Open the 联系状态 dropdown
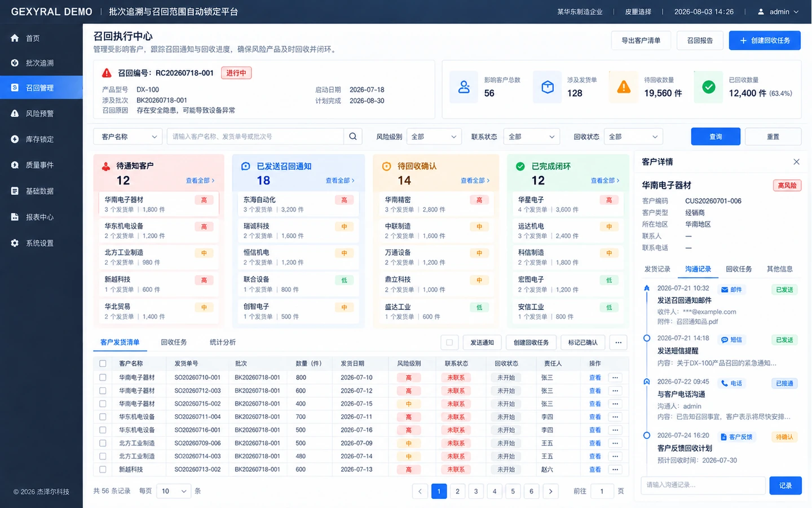 [x=532, y=137]
